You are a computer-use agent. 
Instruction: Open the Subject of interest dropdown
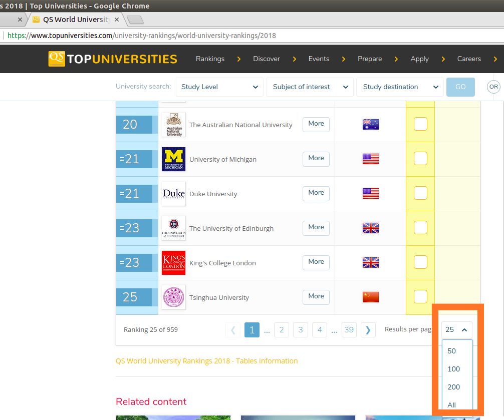tap(310, 87)
